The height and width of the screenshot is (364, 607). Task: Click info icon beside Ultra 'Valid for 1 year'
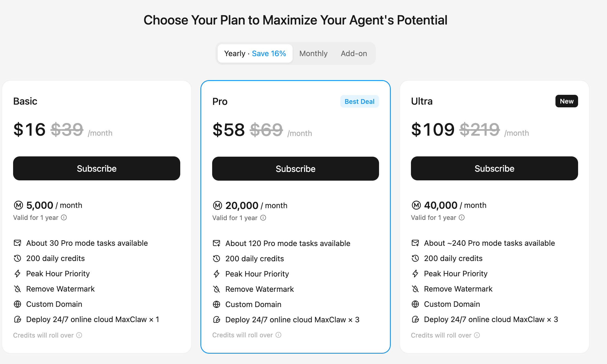(462, 217)
